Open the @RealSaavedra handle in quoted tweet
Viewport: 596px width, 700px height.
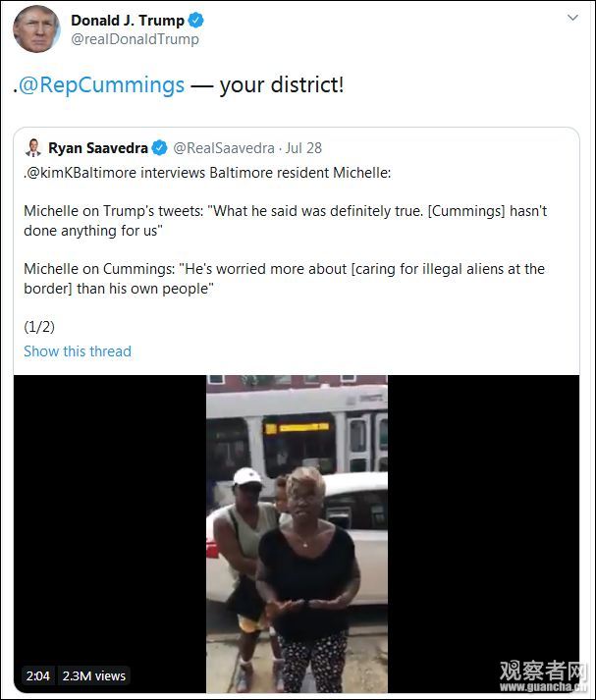tap(224, 148)
